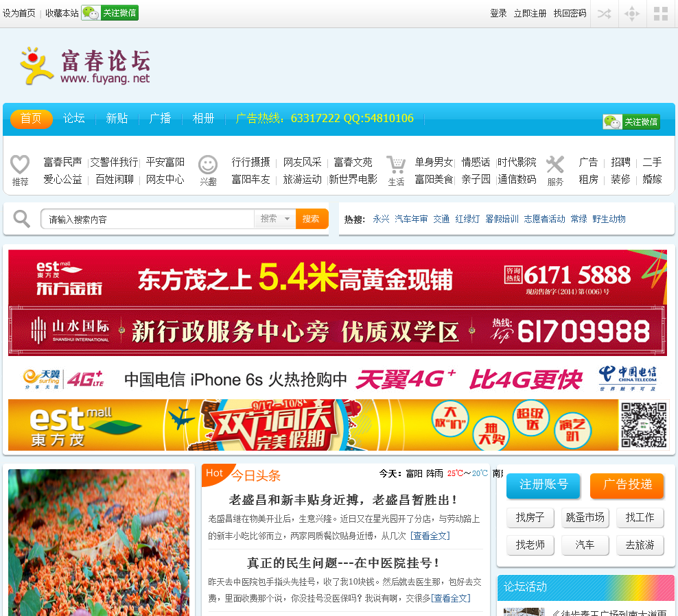Click 查看全文 under 中医院挂号 article
Viewport: 678px width, 616px height.
(x=451, y=598)
